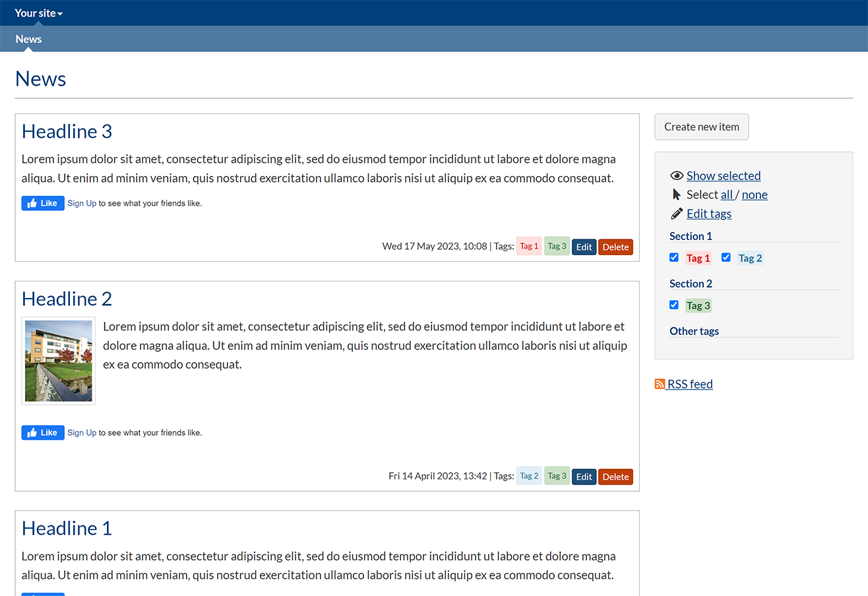The width and height of the screenshot is (868, 596).
Task: Uncheck the Tag 1 checkbox in Section 1
Action: (674, 257)
